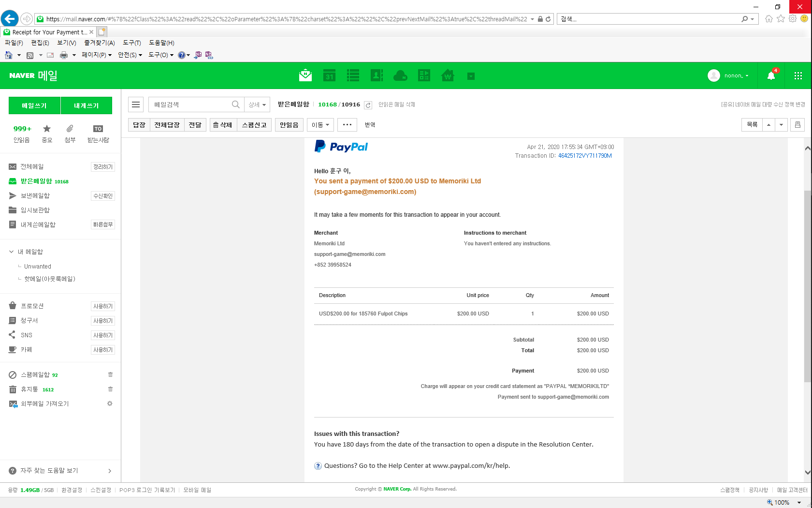Open the Naver Office icon in header

coord(424,75)
